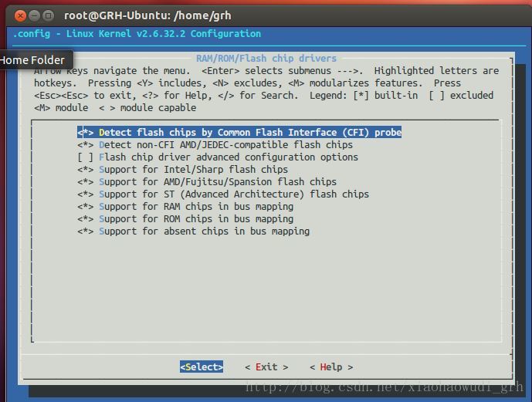
Task: Click the Home Folder tooltip label
Action: [32, 60]
